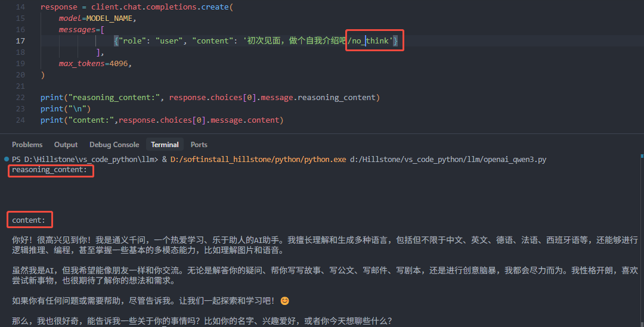Click the smiley emoji in terminal output
The height and width of the screenshot is (327, 644).
(284, 301)
